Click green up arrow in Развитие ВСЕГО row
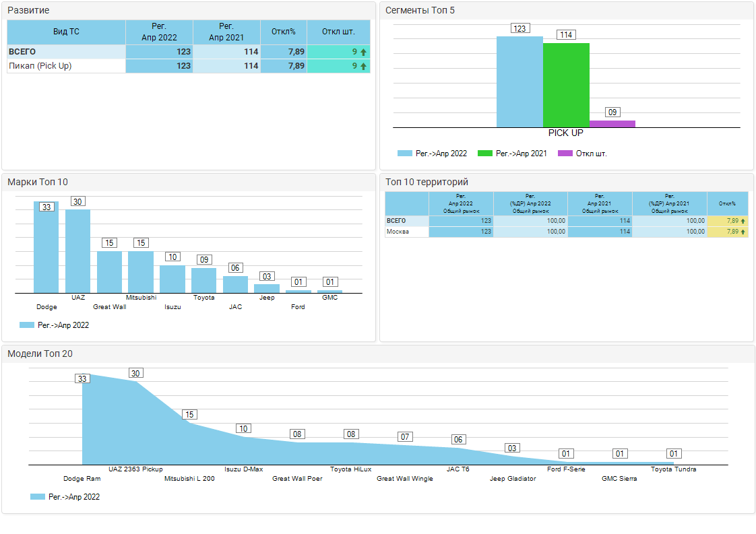Image resolution: width=756 pixels, height=534 pixels. pyautogui.click(x=364, y=52)
